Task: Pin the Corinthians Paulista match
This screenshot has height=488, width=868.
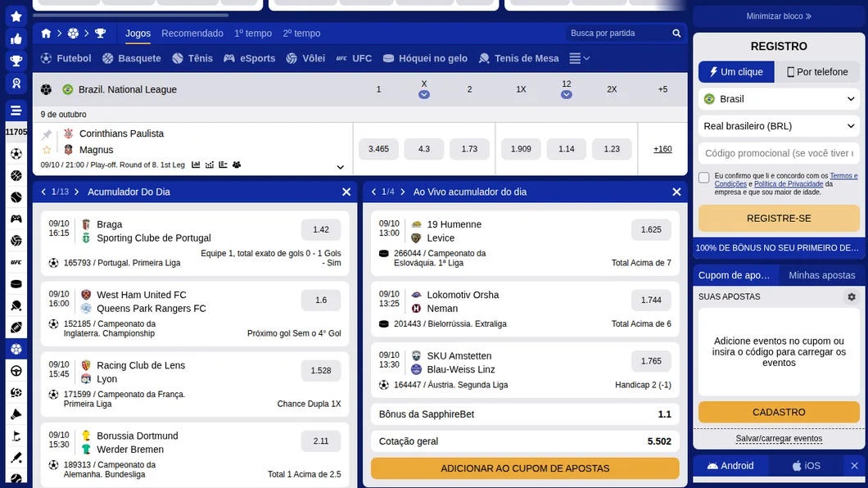Action: pyautogui.click(x=47, y=134)
